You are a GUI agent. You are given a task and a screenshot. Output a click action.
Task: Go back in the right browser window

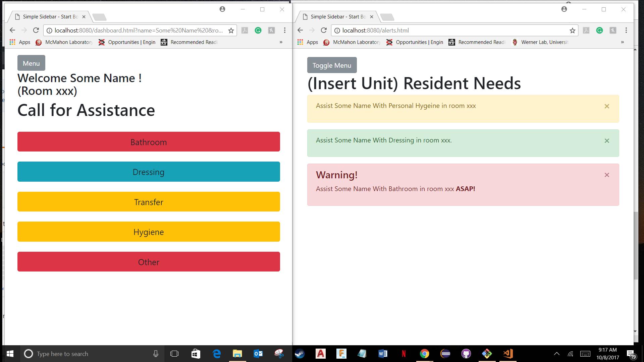(300, 31)
